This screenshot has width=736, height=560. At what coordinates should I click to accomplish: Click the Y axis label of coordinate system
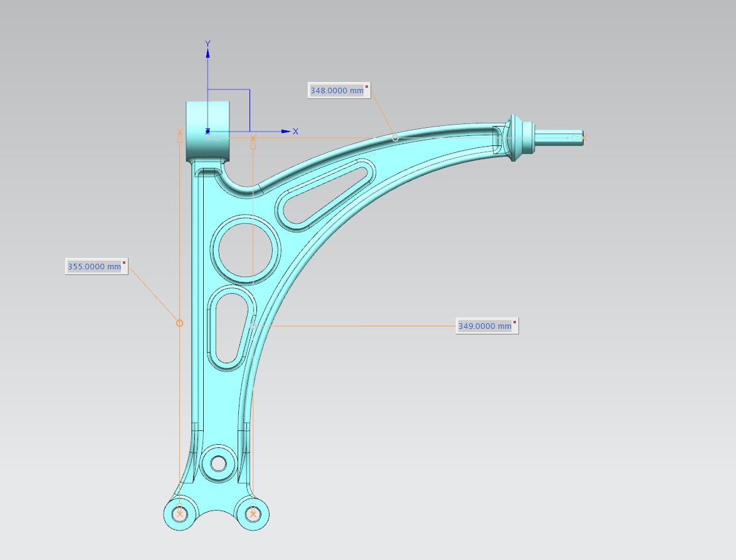coord(208,44)
